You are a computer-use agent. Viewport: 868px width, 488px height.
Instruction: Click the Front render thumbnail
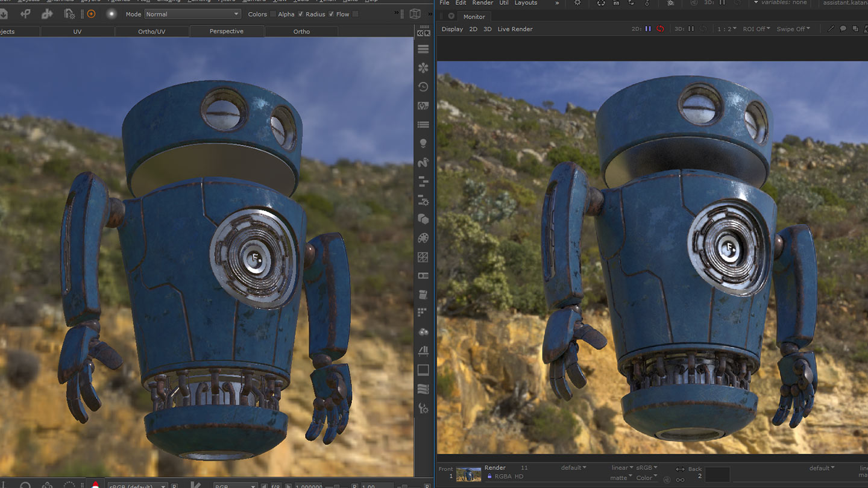pos(468,474)
